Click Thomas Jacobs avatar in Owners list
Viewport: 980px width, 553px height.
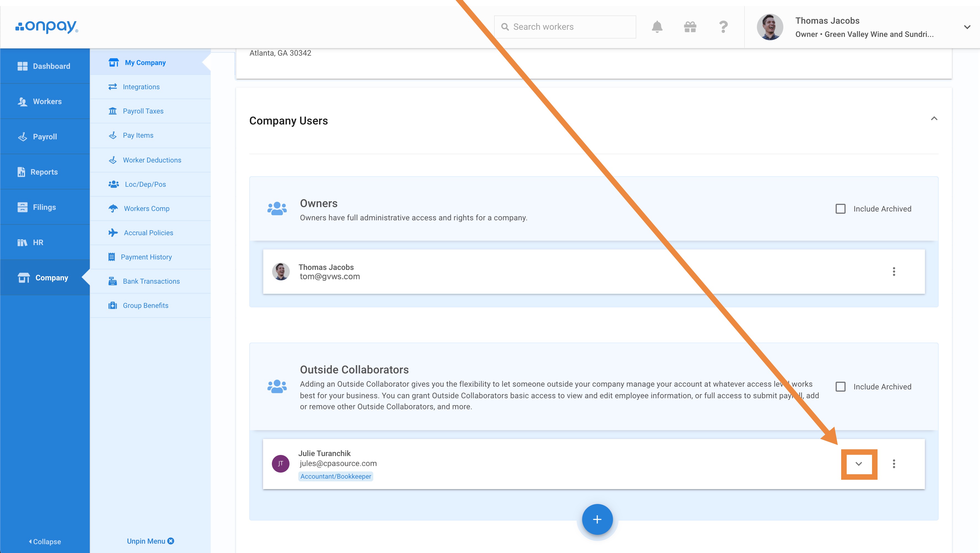pyautogui.click(x=281, y=272)
